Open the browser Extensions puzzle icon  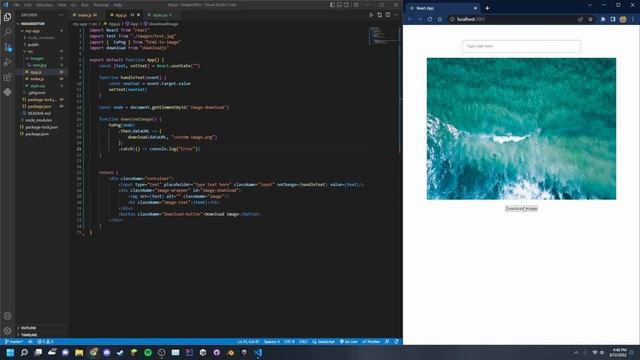(603, 19)
